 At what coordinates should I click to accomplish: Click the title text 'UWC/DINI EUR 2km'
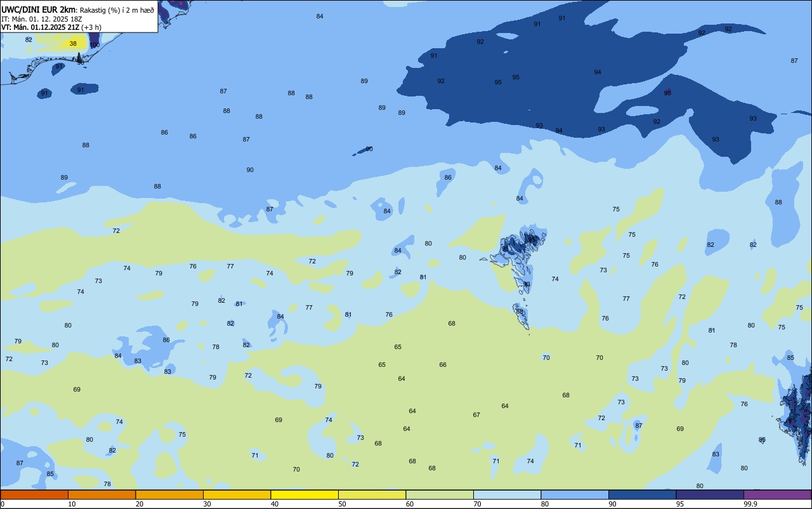point(39,10)
